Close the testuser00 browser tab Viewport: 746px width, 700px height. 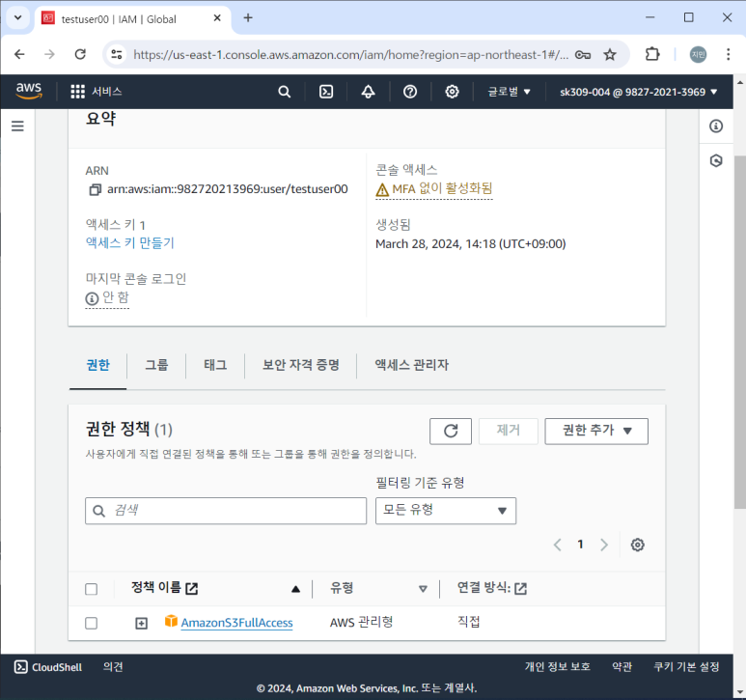point(217,18)
